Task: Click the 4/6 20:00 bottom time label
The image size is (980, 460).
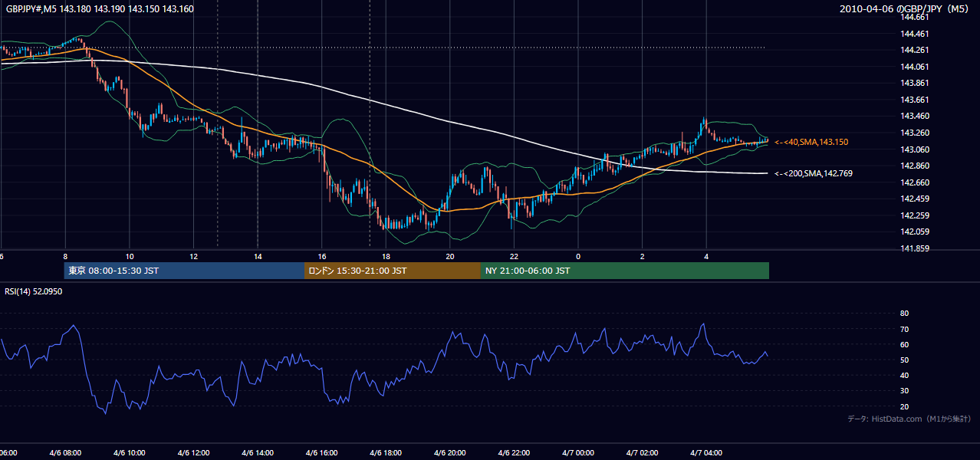Action: [450, 453]
